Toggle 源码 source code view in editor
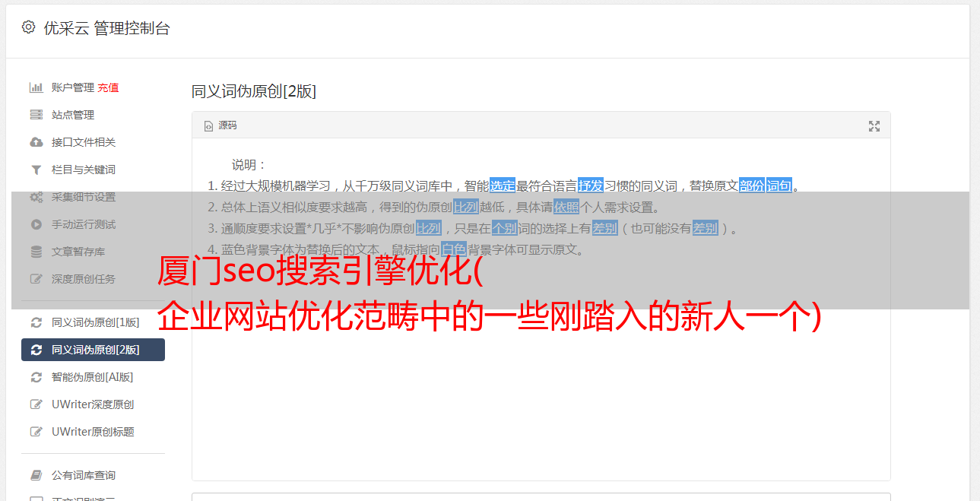The height and width of the screenshot is (501, 980). pyautogui.click(x=220, y=125)
